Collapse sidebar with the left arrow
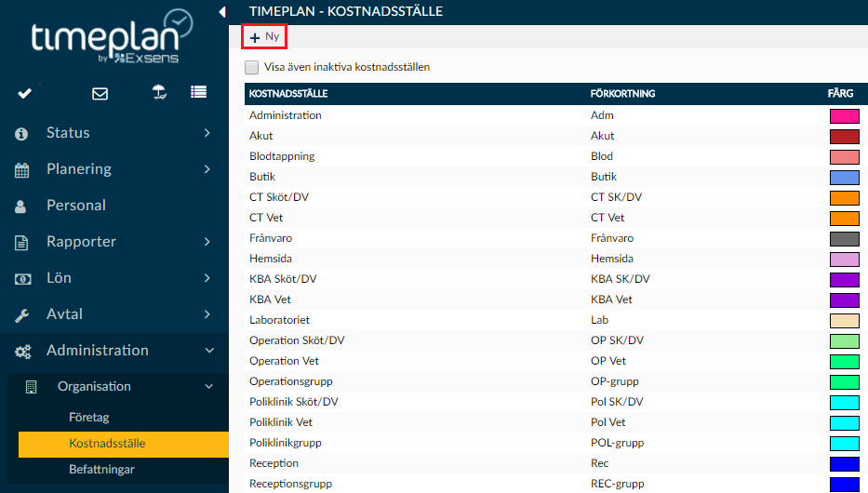The height and width of the screenshot is (493, 868). (x=222, y=11)
